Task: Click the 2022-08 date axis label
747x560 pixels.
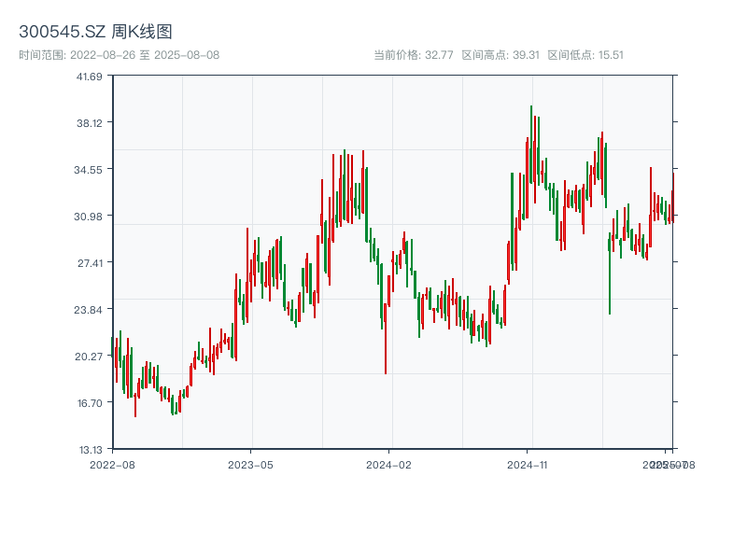Action: click(112, 464)
